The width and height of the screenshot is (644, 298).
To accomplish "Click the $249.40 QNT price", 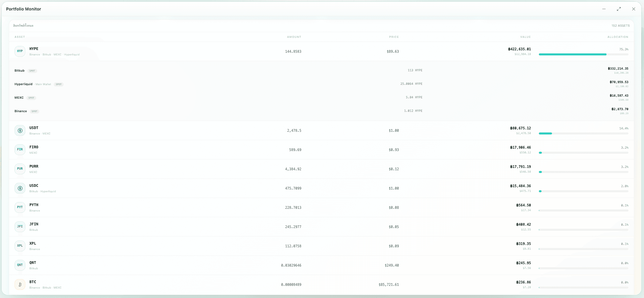I will click(x=392, y=266).
